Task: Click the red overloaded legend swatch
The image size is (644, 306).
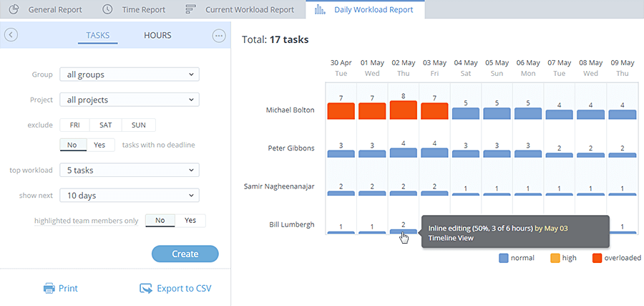Action: pyautogui.click(x=597, y=258)
